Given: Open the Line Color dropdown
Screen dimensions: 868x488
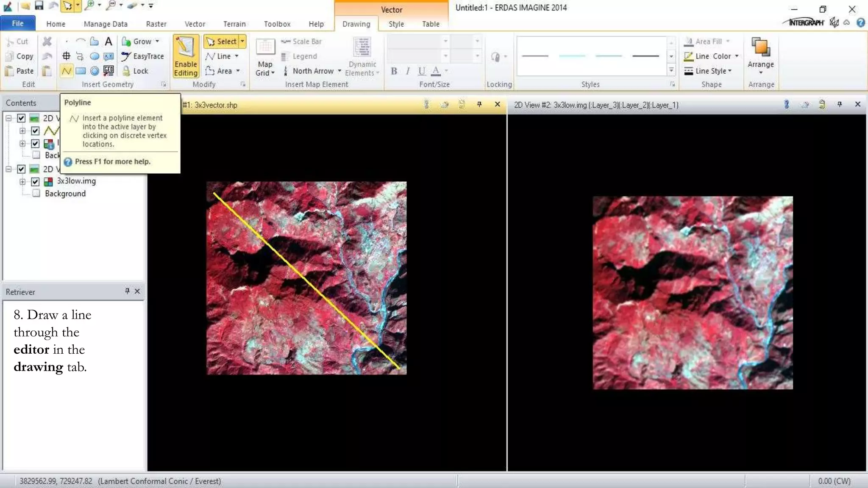Looking at the screenshot, I should pos(737,56).
